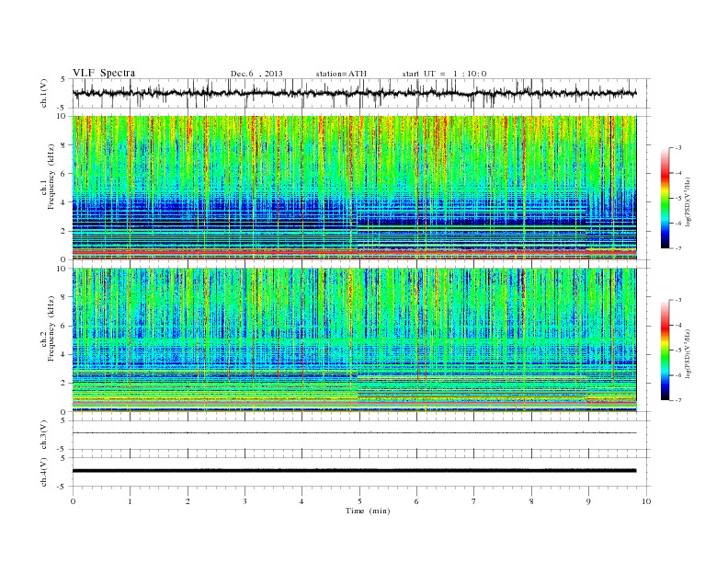The height and width of the screenshot is (563, 728).
Task: Click the x-axis tick label "6"
Action: (x=416, y=501)
